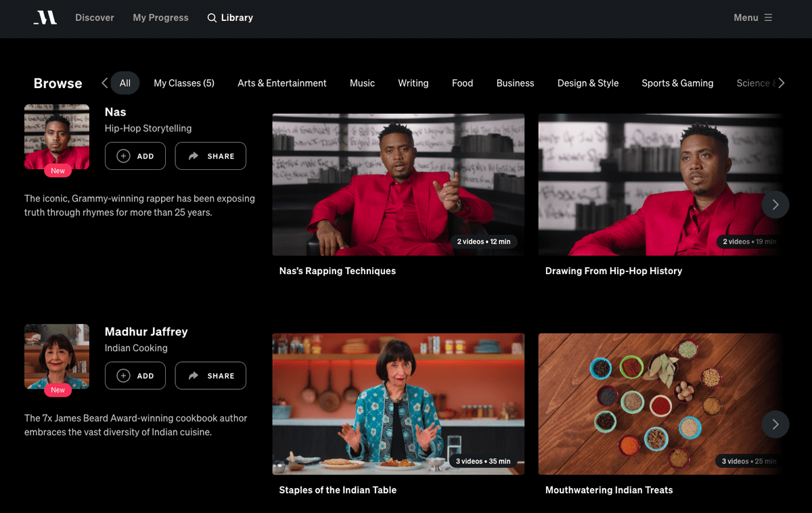Select My Classes (5) tab
This screenshot has width=812, height=513.
184,83
